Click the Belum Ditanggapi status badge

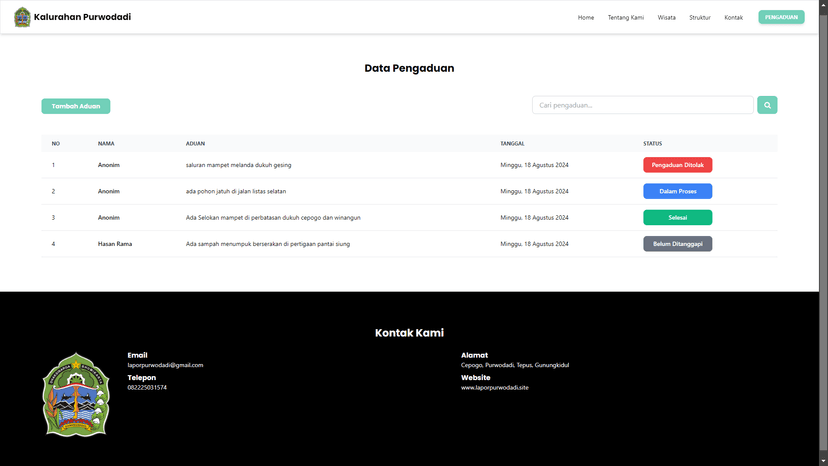point(678,244)
